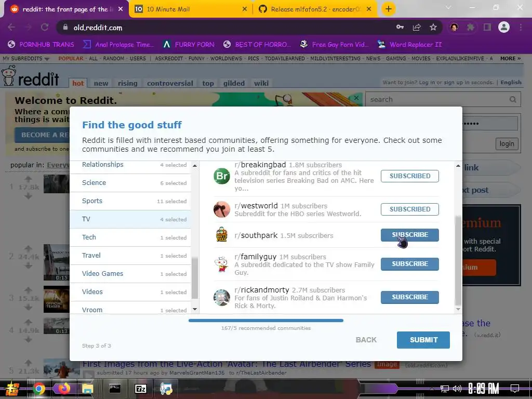
Task: Click the BACK button
Action: (x=366, y=340)
